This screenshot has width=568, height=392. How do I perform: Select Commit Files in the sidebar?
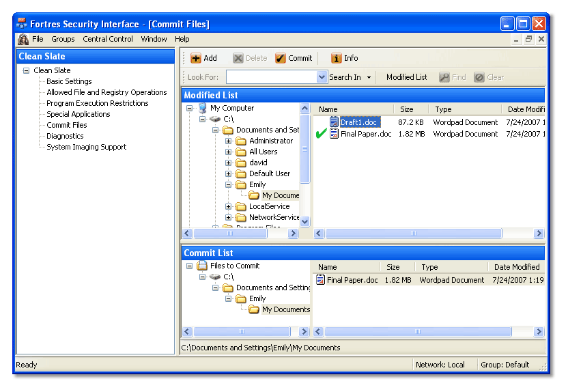[x=67, y=125]
